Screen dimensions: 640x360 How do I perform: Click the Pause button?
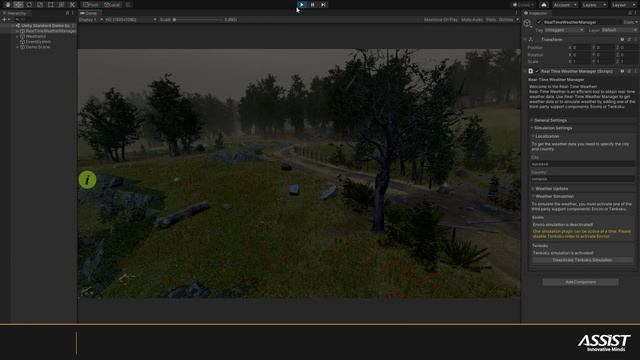click(x=313, y=4)
